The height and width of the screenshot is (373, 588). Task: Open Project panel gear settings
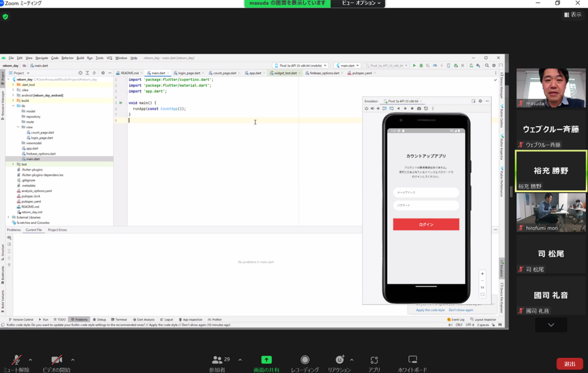(x=103, y=73)
